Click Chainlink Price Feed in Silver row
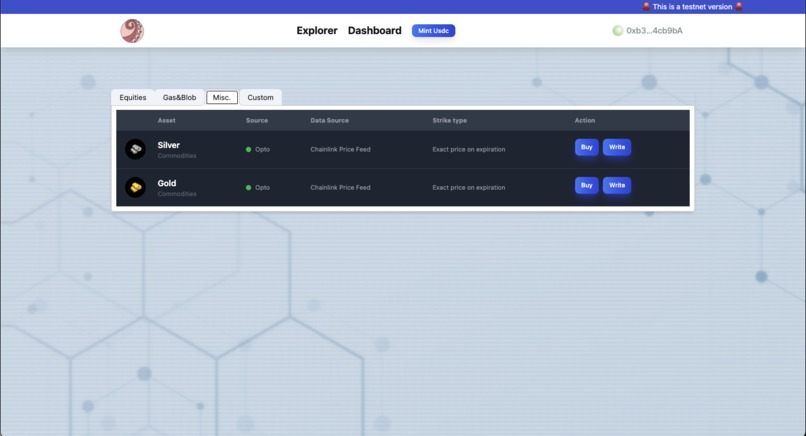 pos(340,150)
